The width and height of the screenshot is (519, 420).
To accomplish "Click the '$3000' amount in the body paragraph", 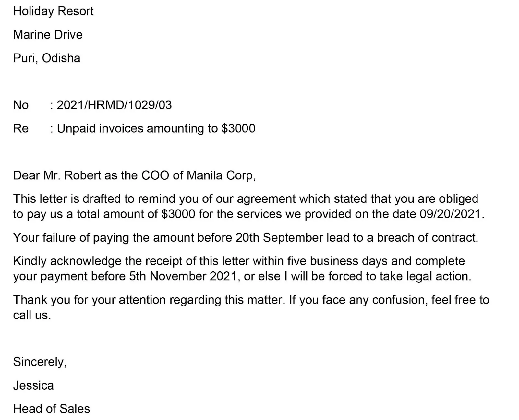I will coord(178,214).
